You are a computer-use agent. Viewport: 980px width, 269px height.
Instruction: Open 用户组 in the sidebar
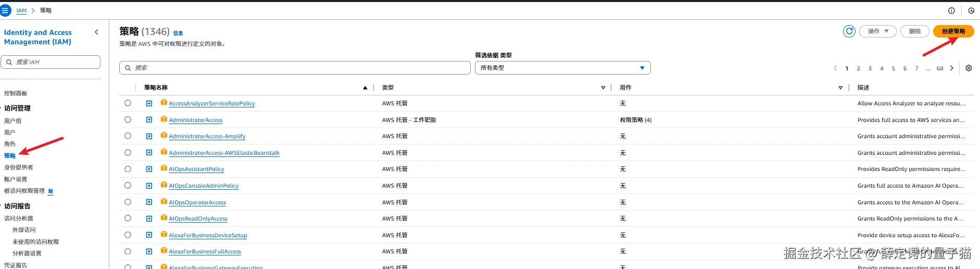pyautogui.click(x=12, y=121)
